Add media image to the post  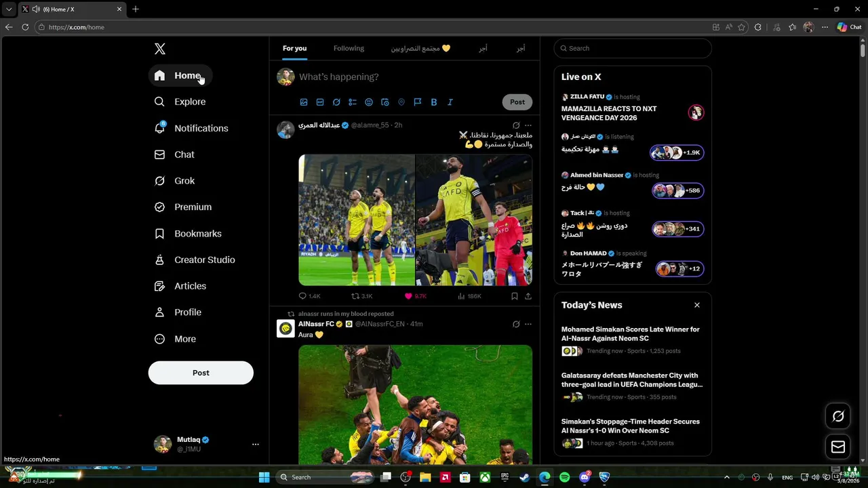(304, 102)
